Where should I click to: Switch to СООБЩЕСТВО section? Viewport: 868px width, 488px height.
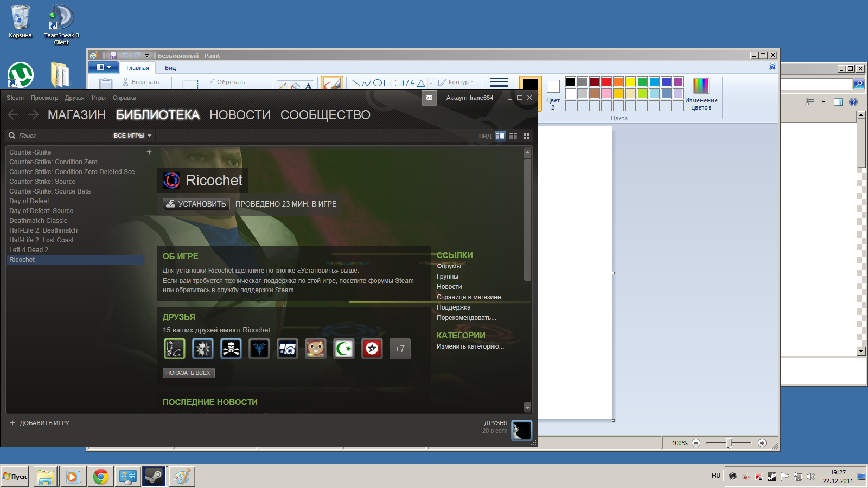[x=325, y=115]
